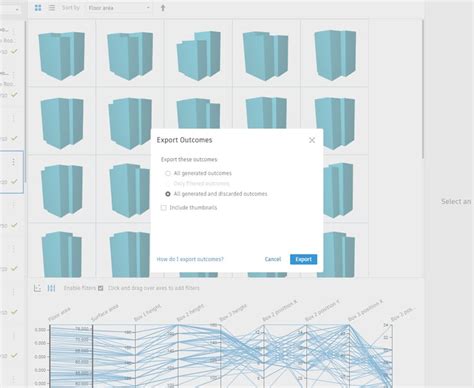Image resolution: width=474 pixels, height=388 pixels.
Task: Click the Box 2 position X axis label
Action: click(280, 311)
